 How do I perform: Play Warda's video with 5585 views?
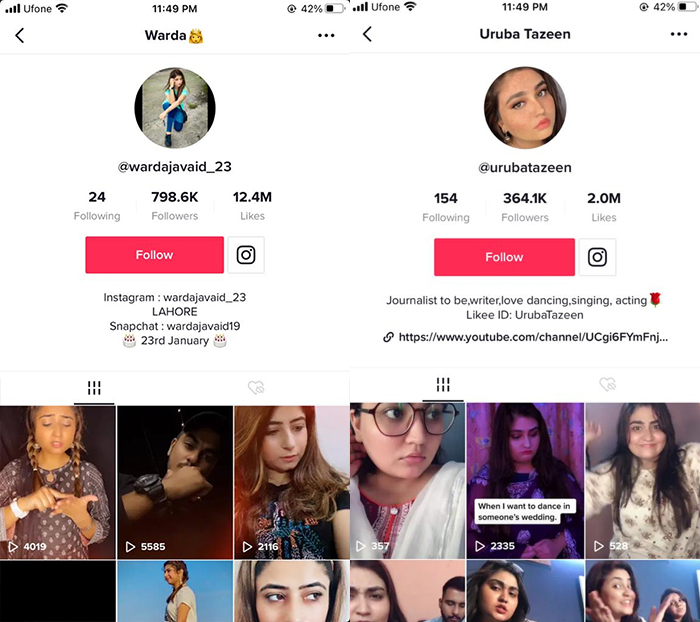tap(175, 482)
